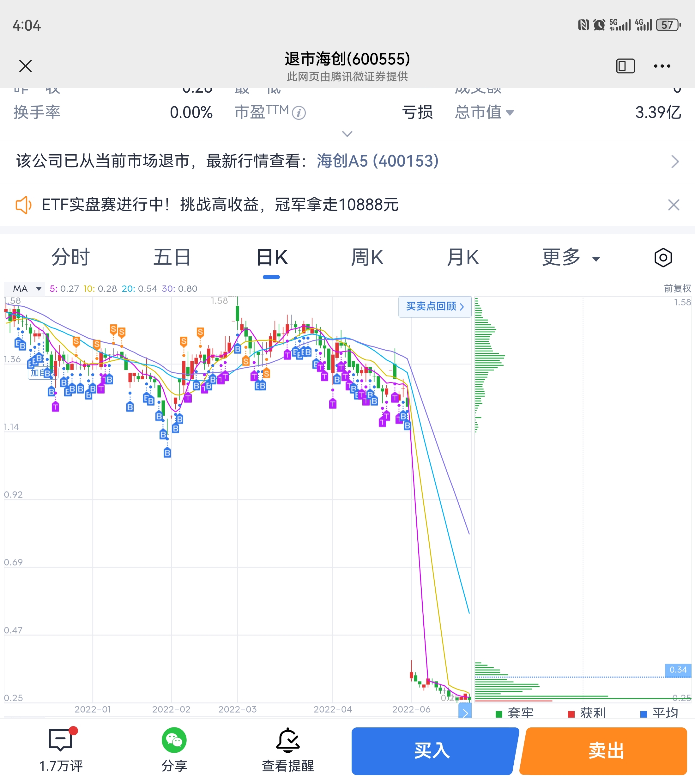Switch to the 周K tab

[x=367, y=257]
